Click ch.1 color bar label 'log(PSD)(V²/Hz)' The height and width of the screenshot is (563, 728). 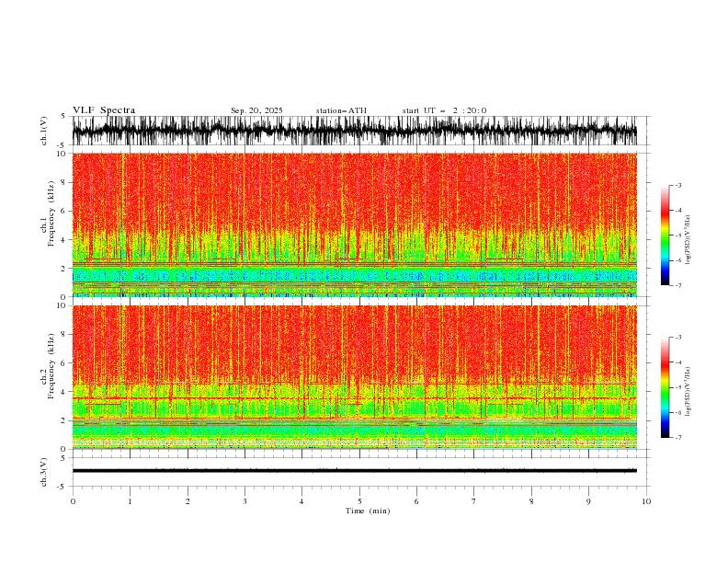coord(688,240)
